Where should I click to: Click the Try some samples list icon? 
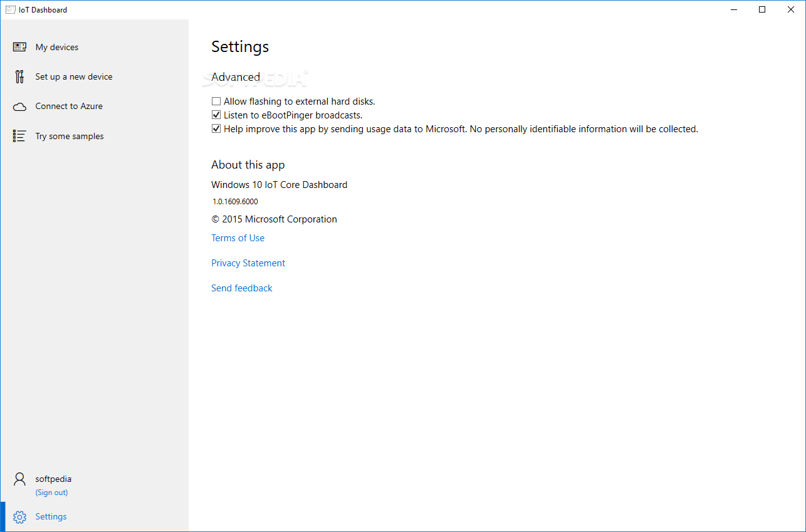pyautogui.click(x=19, y=136)
